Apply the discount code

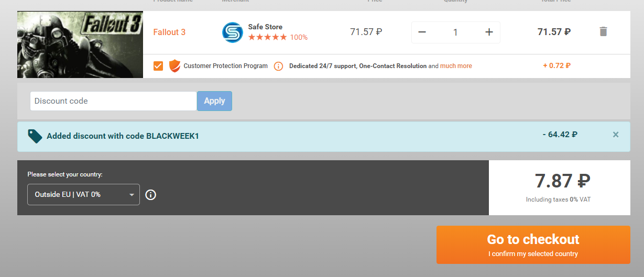[214, 101]
